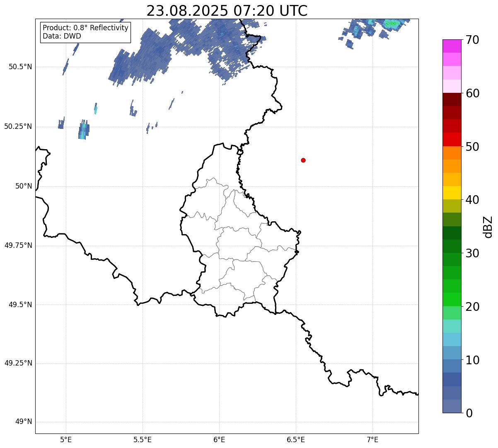Click the 49.75°N latitude label
The width and height of the screenshot is (498, 448).
coord(18,245)
